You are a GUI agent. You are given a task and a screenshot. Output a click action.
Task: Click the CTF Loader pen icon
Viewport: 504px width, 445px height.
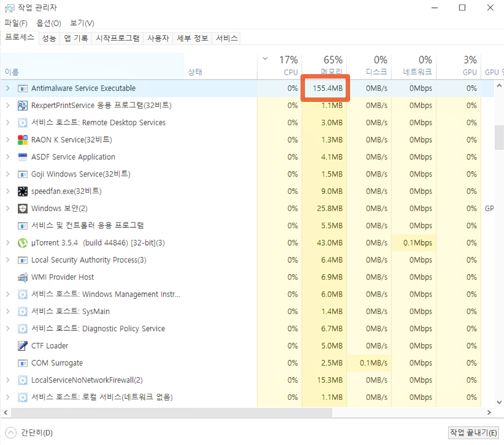(x=22, y=346)
